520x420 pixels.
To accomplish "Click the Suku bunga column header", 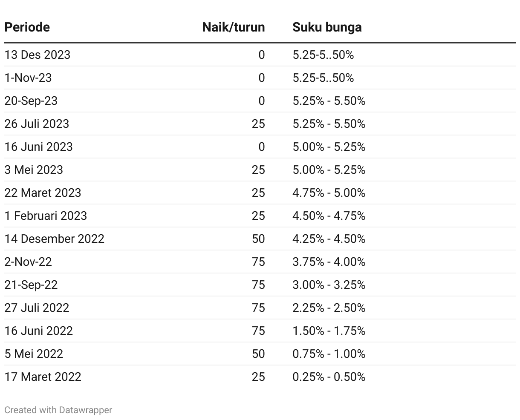I will pyautogui.click(x=327, y=27).
